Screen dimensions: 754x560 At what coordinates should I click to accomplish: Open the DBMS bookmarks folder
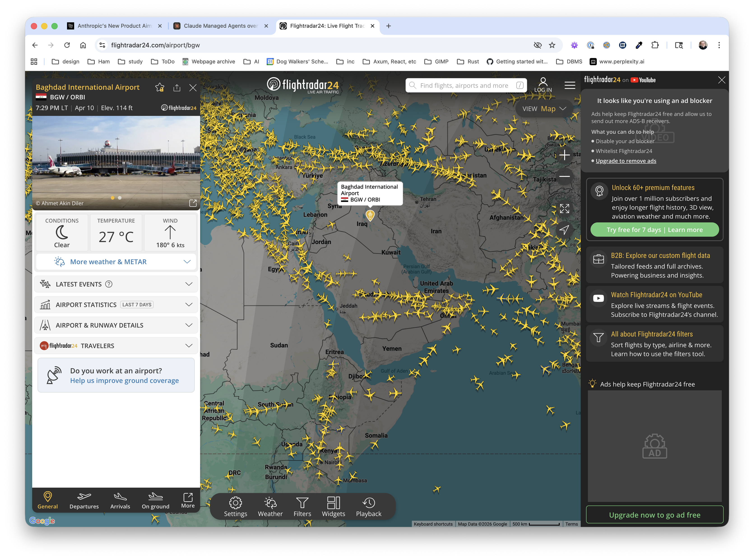tap(569, 61)
